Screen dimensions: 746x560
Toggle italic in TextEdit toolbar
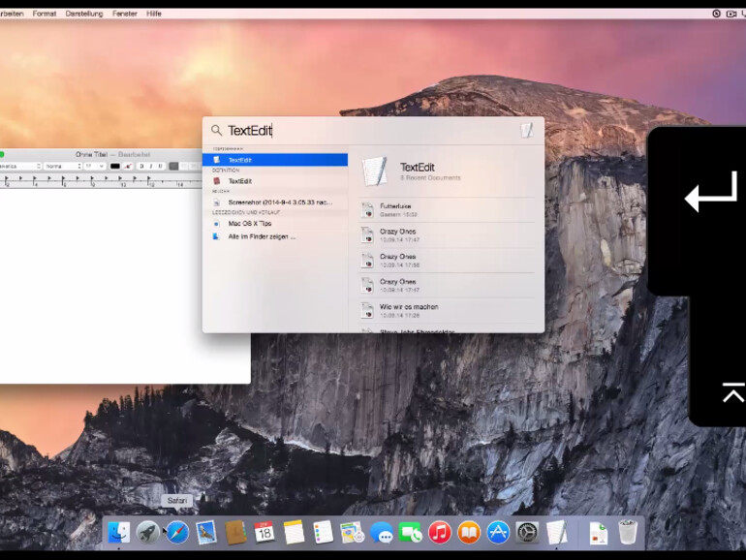click(151, 166)
